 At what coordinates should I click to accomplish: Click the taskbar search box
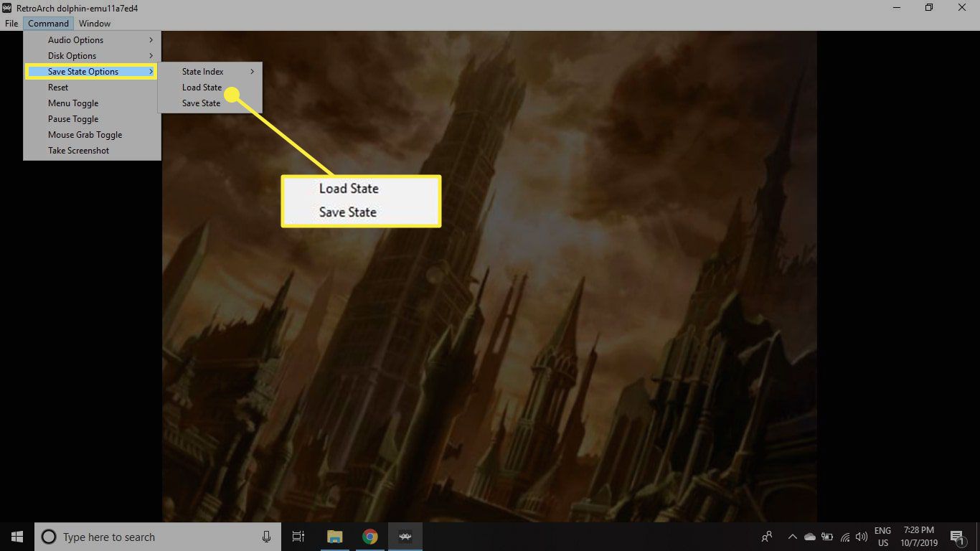(x=158, y=537)
